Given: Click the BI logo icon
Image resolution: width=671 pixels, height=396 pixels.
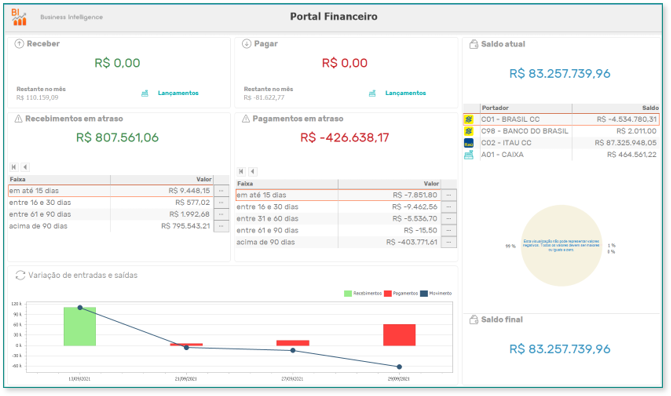Looking at the screenshot, I should point(18,17).
